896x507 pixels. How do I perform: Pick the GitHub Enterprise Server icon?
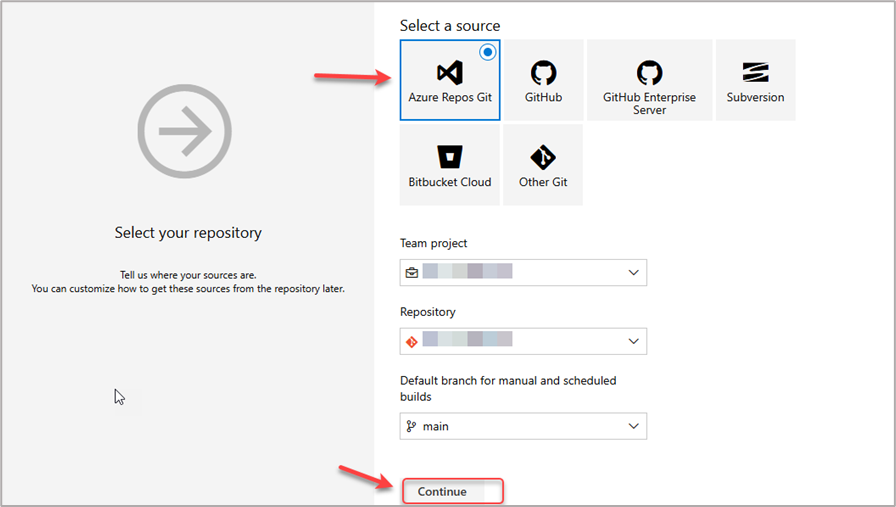pos(649,73)
